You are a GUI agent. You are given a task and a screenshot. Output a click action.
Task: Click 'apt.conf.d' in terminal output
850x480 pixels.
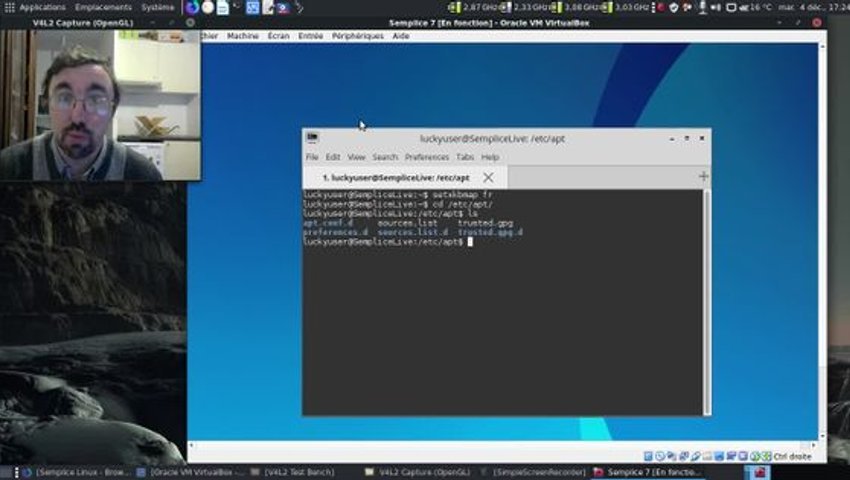click(x=328, y=223)
